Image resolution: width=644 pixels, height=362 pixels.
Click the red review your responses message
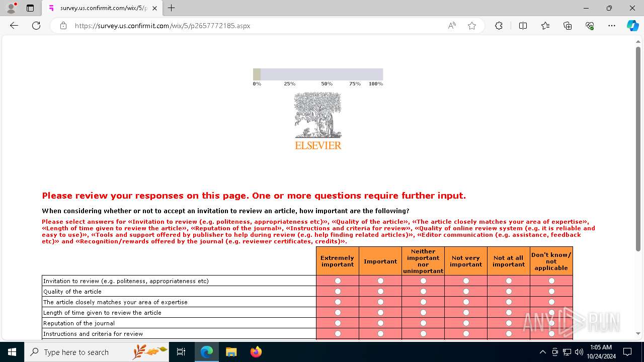pos(254,196)
